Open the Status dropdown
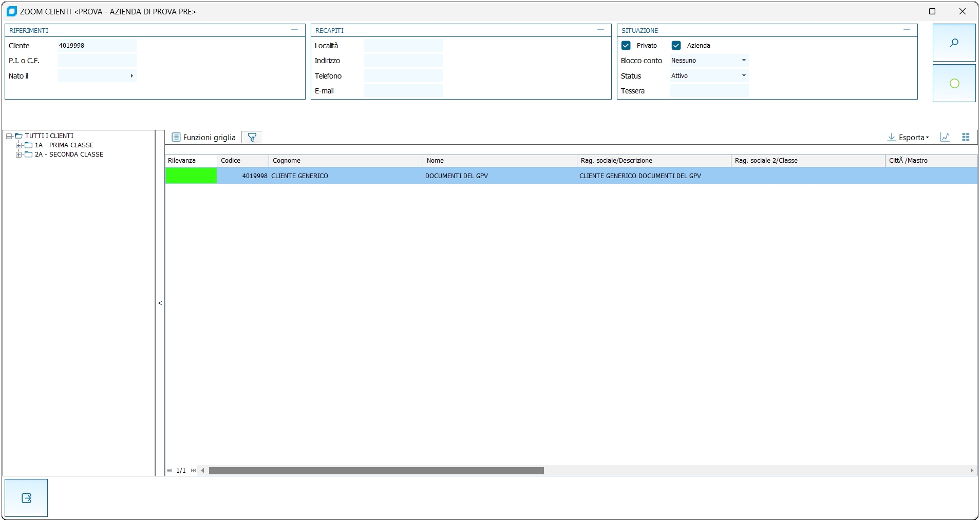 click(x=743, y=76)
